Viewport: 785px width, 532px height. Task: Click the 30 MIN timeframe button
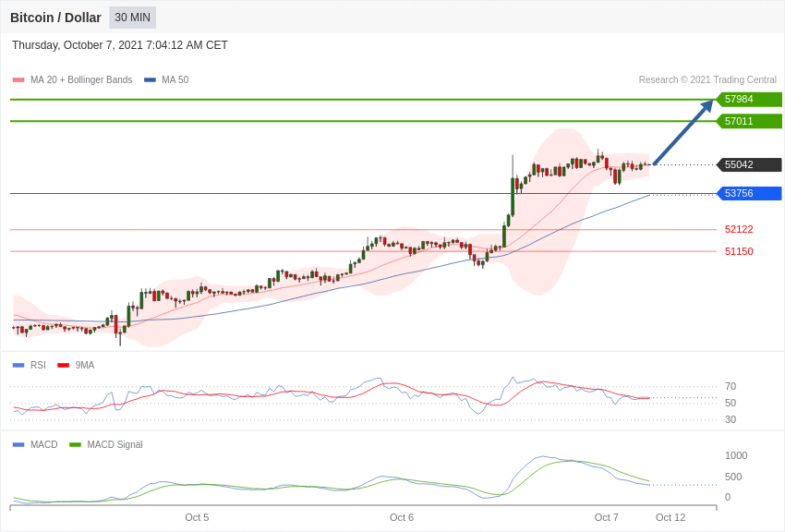(x=132, y=18)
